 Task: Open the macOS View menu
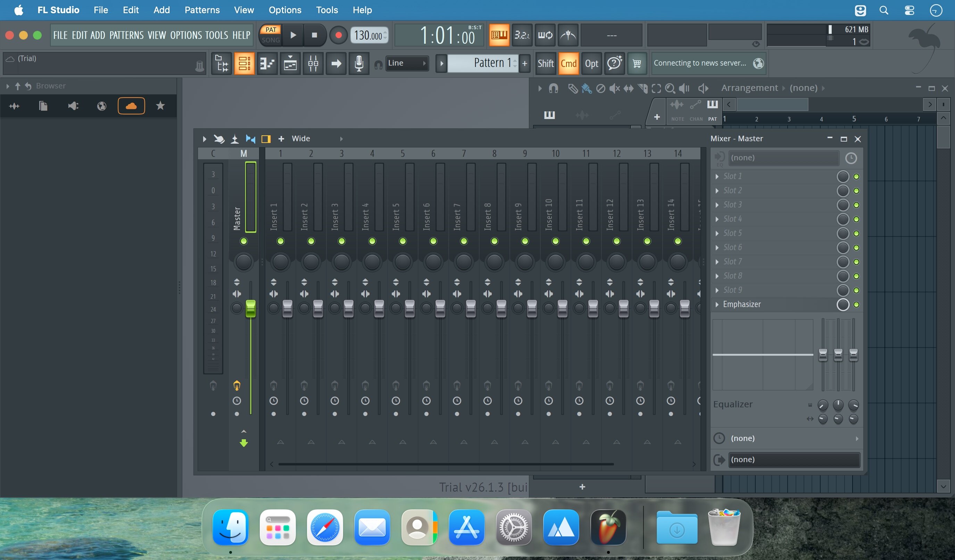tap(244, 10)
